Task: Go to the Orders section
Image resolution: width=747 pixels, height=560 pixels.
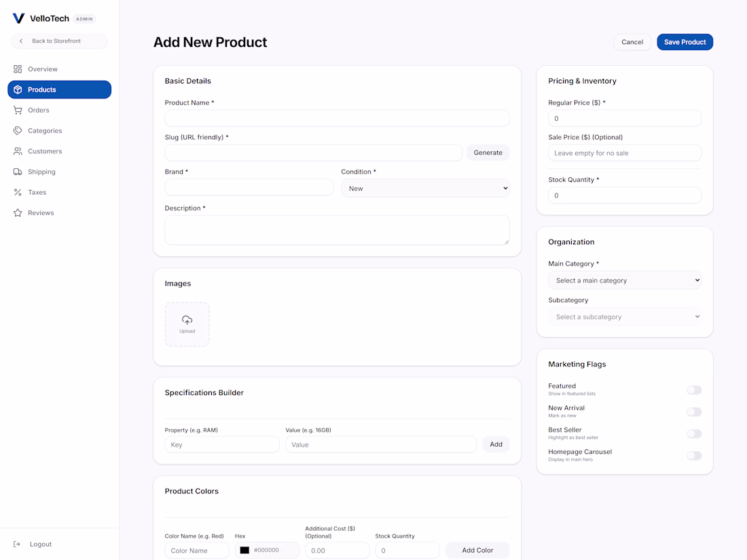Action: click(60, 110)
